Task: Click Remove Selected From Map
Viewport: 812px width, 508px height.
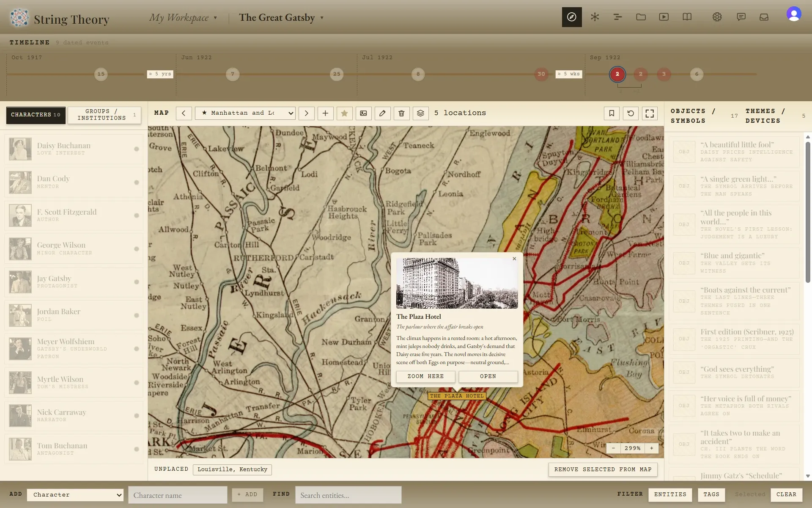Action: (603, 469)
